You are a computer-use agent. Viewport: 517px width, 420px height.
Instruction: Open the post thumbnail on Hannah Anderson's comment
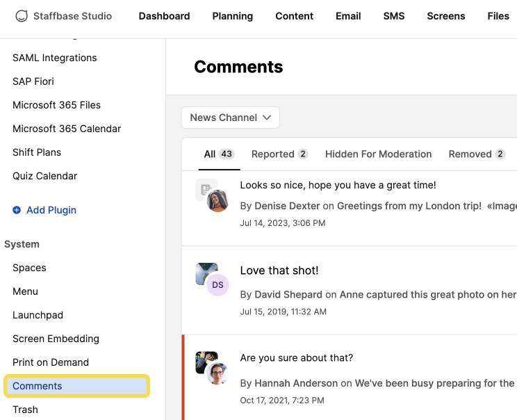point(203,360)
